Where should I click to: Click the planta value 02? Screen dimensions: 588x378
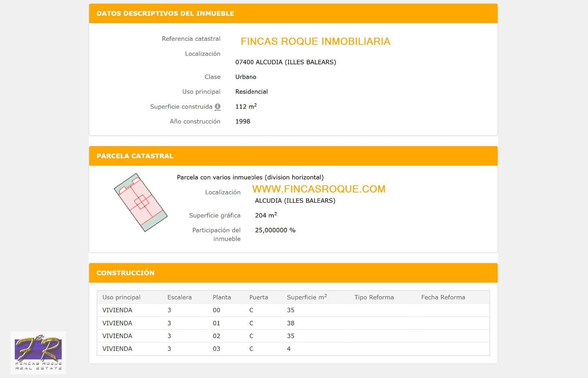(216, 336)
